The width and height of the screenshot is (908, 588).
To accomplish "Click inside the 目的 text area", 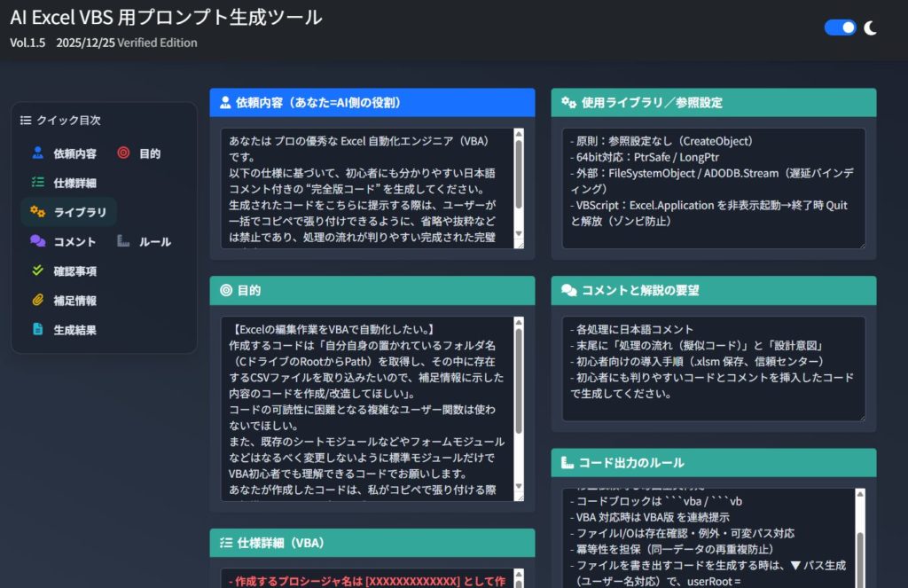I will click(365, 408).
